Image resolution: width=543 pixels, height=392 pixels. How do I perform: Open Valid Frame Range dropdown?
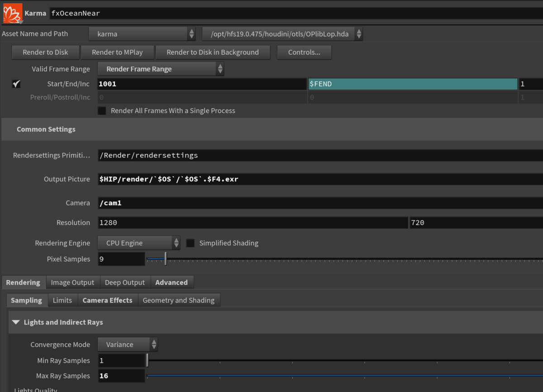click(161, 69)
